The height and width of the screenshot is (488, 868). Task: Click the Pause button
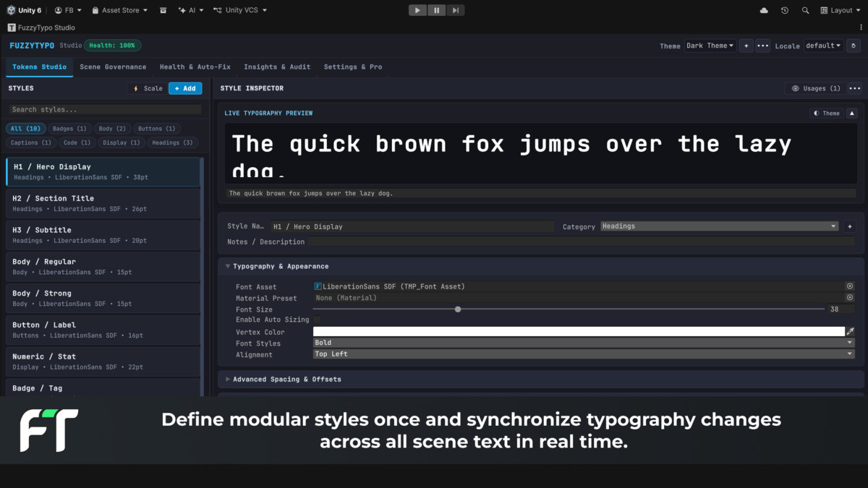(x=436, y=10)
